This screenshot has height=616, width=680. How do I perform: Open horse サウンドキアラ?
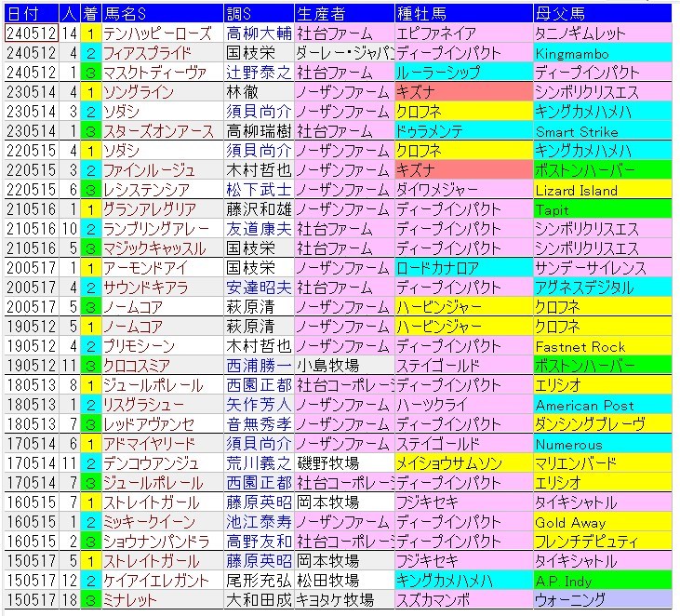click(145, 288)
